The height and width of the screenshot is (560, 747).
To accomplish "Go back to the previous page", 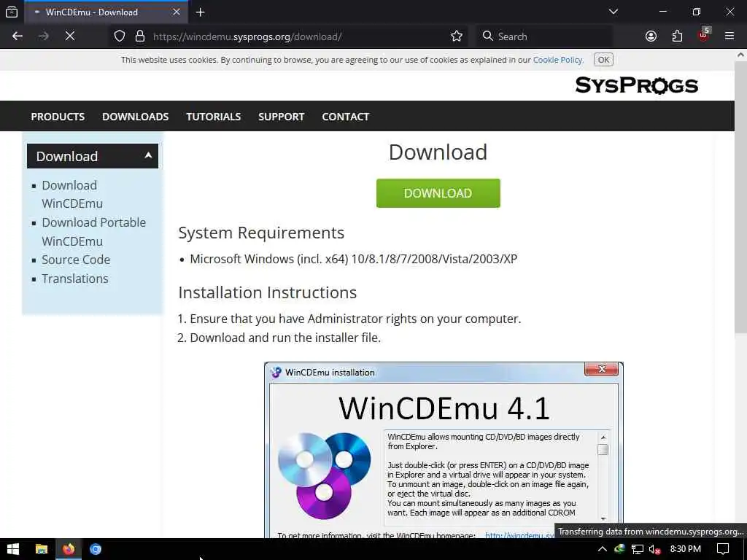I will tap(18, 36).
